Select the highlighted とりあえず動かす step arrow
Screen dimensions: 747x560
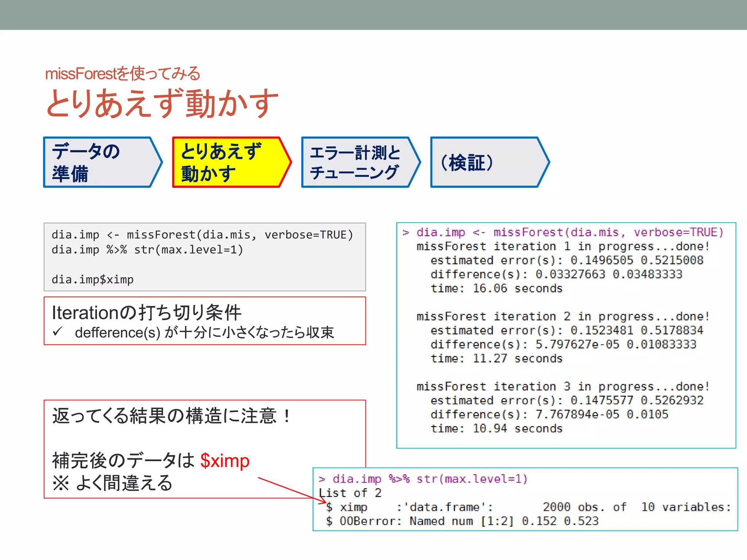[x=228, y=163]
